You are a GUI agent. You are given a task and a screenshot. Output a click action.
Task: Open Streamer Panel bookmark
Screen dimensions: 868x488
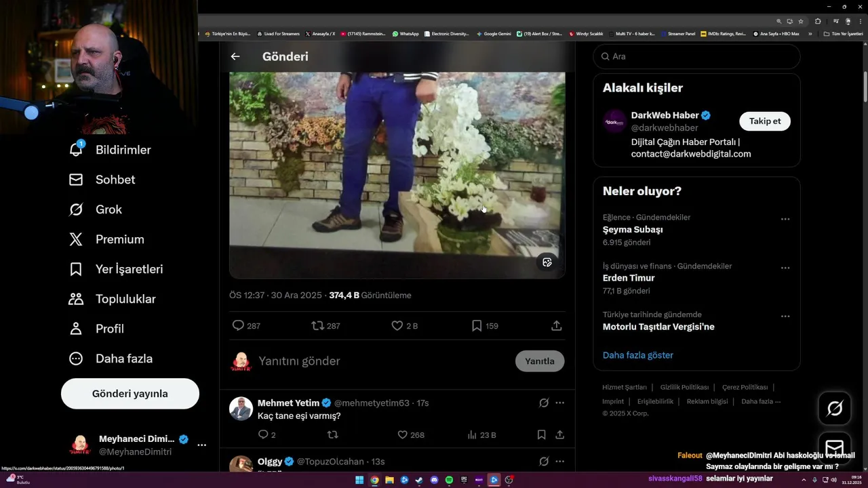click(x=678, y=33)
